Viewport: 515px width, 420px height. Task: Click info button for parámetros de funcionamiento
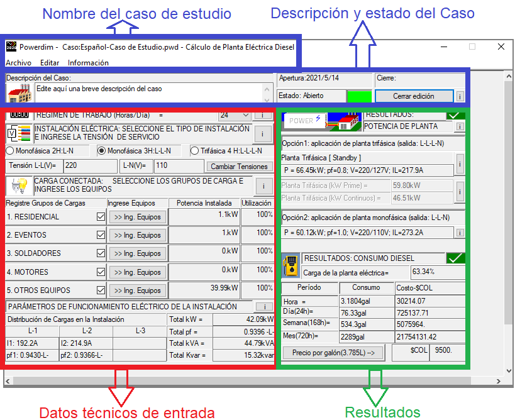[x=265, y=306]
